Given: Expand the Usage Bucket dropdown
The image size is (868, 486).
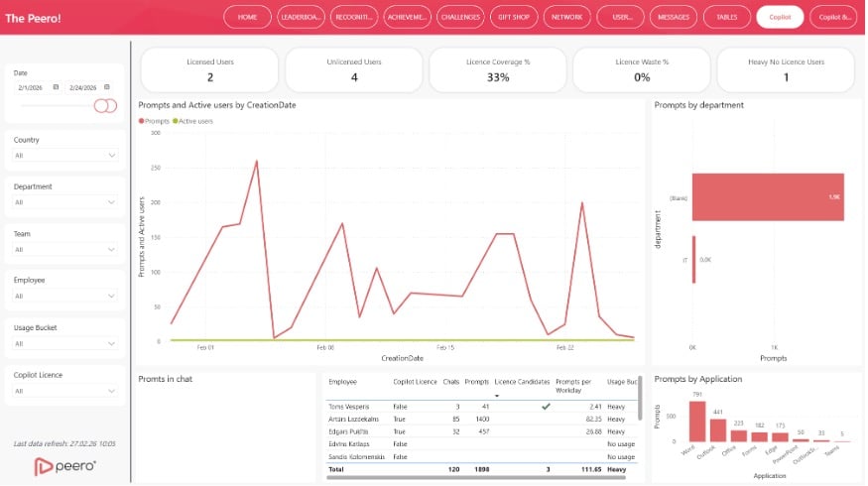Looking at the screenshot, I should [65, 343].
